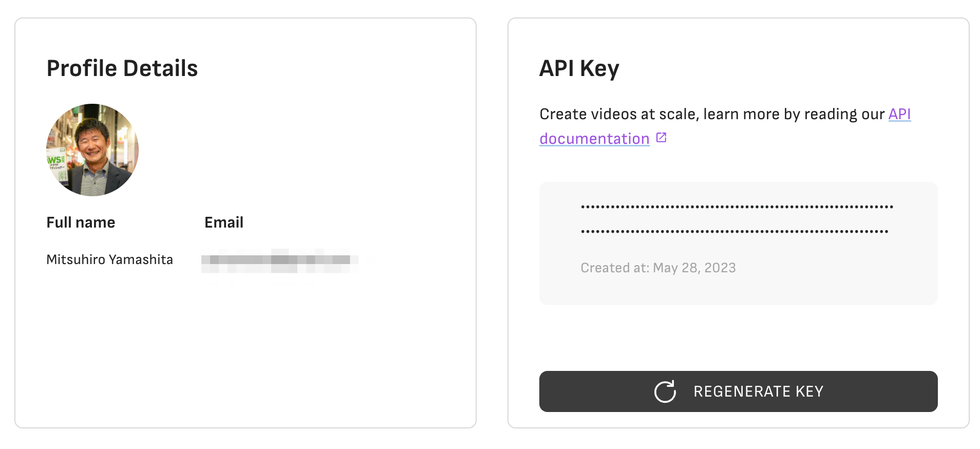Click the Profile Details heading
Viewport: 980px width, 449px height.
(122, 68)
